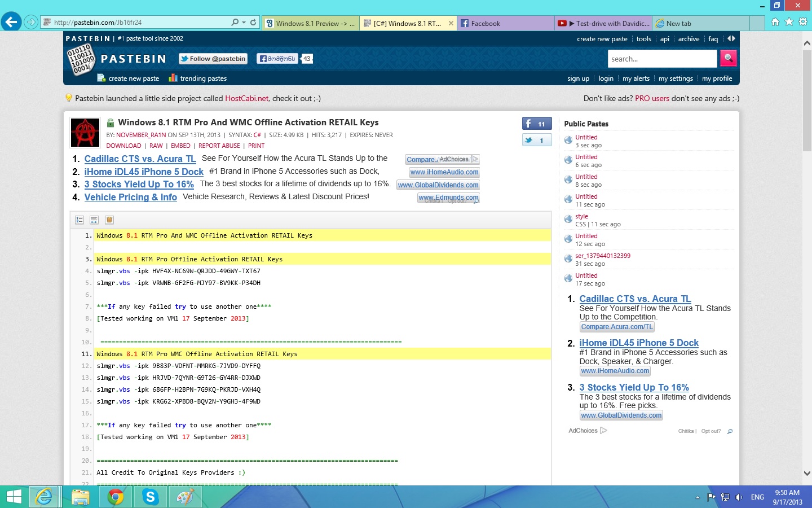
Task: Open the Windows Start button
Action: (x=14, y=497)
